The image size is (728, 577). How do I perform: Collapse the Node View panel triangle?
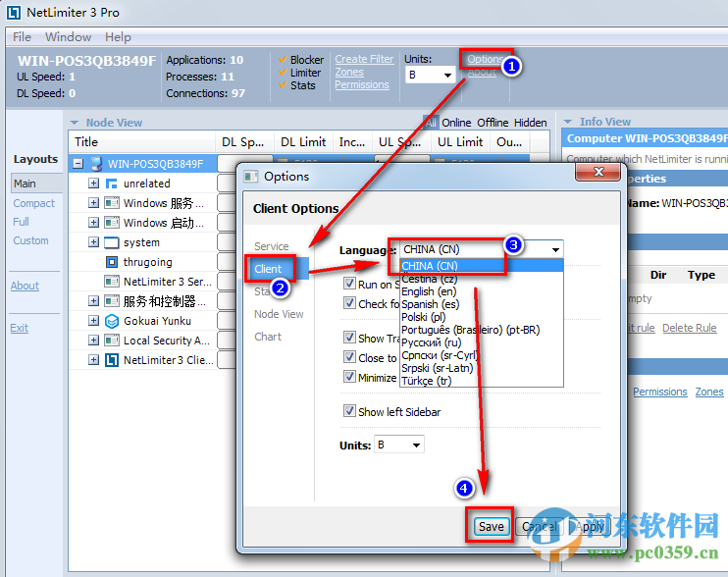click(75, 123)
